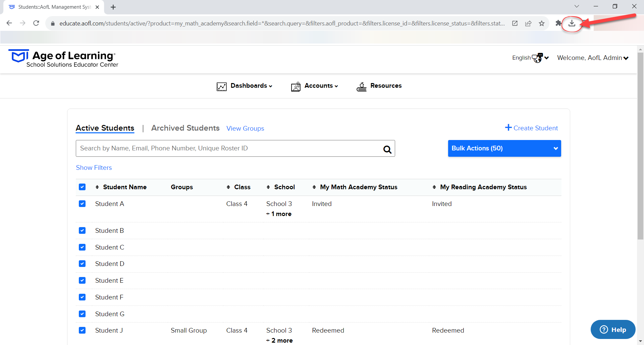Sort by School column arrows
Screen dimensions: 644x345
[x=268, y=187]
